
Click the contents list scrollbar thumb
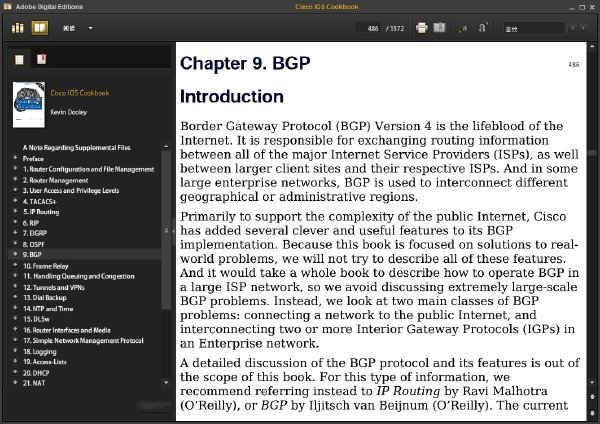coord(166,230)
